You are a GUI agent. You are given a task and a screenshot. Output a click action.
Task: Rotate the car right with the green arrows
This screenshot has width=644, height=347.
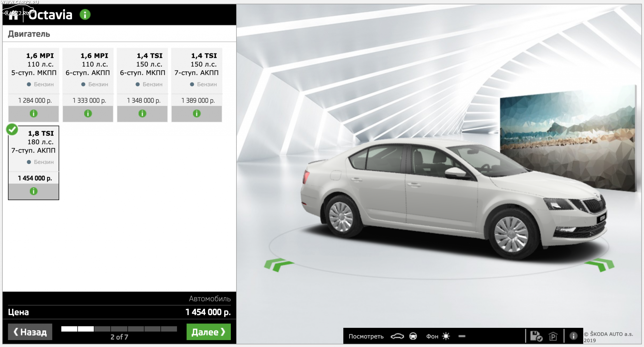pos(600,264)
